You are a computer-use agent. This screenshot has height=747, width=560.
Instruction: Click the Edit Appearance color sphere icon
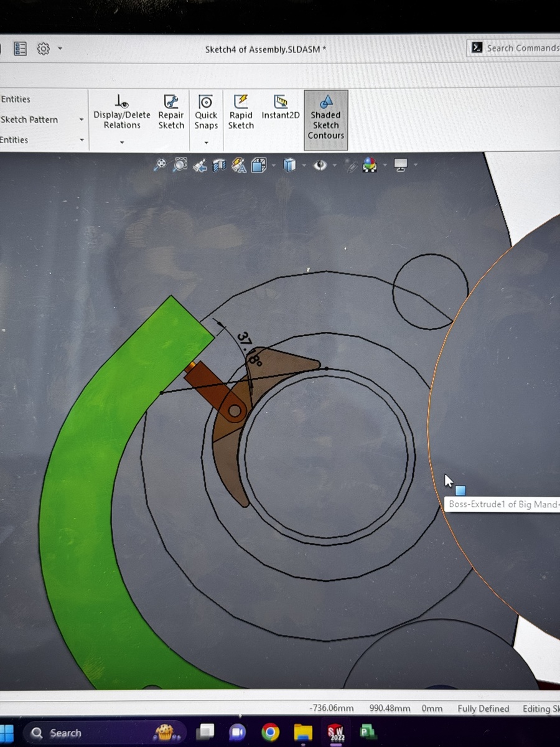coord(370,166)
